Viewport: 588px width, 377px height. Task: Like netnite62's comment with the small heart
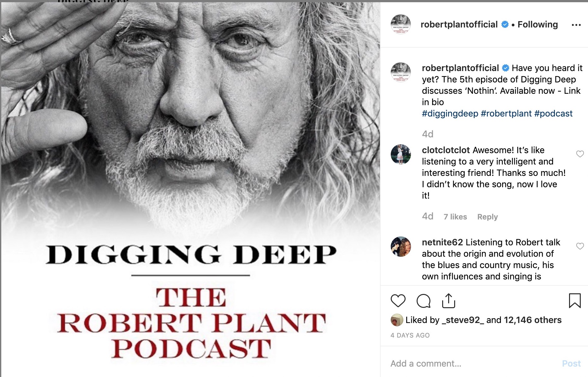(580, 246)
